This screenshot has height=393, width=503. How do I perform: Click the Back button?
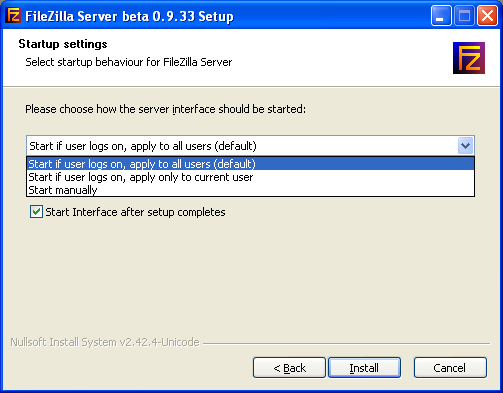[x=289, y=368]
